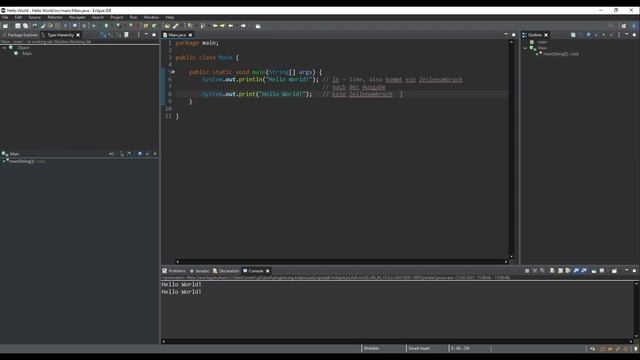Toggle Lock View in hierarchy members pane
This screenshot has width=640, height=360.
coord(111,154)
